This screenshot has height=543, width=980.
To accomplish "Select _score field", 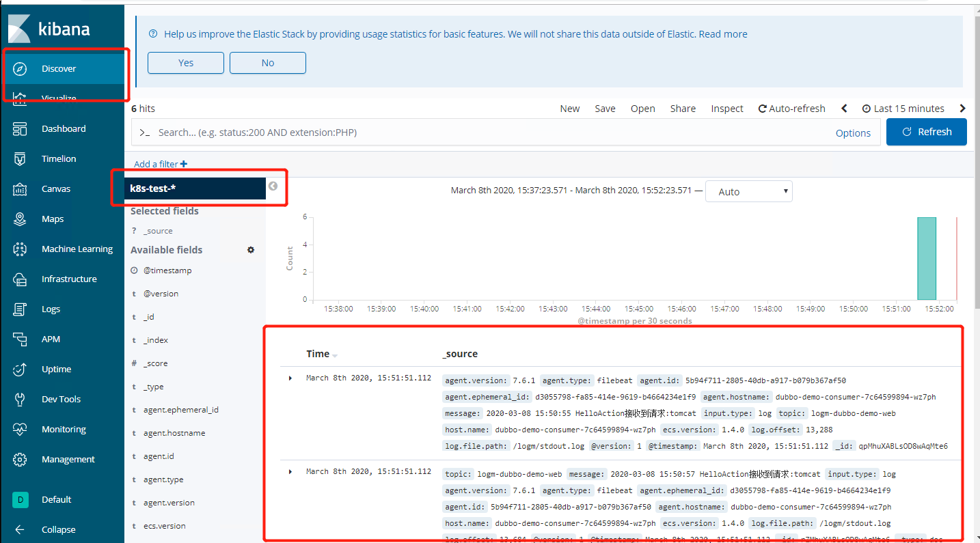I will pyautogui.click(x=155, y=363).
